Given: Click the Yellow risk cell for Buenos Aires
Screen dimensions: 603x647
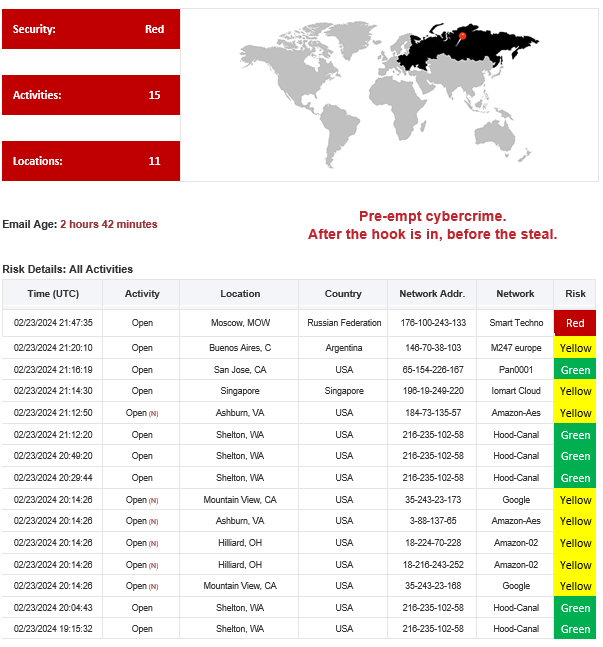Looking at the screenshot, I should (x=575, y=348).
